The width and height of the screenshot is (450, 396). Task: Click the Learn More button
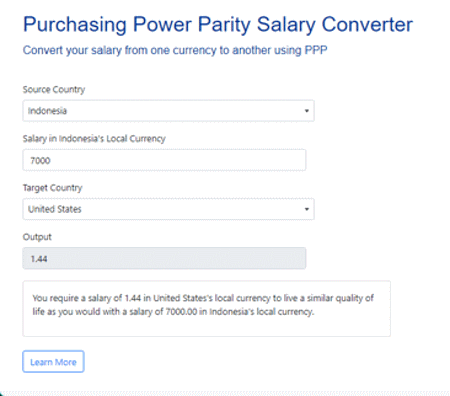53,362
